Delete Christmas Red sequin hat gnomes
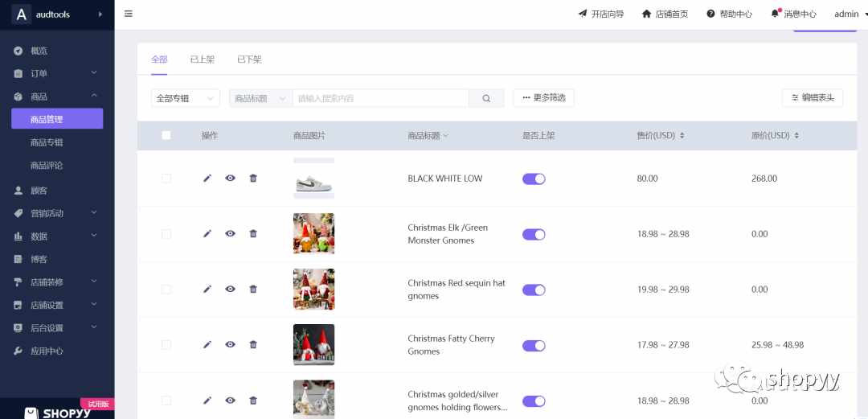Image resolution: width=868 pixels, height=419 pixels. pos(253,289)
